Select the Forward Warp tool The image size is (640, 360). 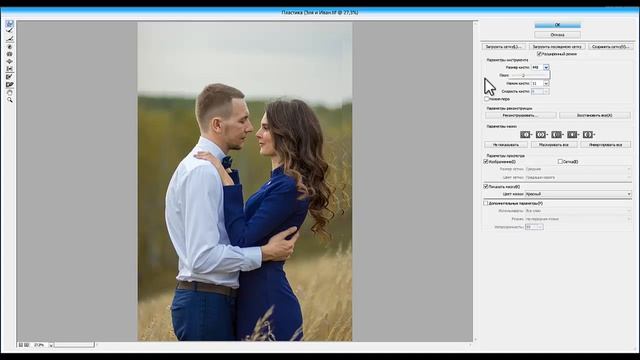(9, 24)
